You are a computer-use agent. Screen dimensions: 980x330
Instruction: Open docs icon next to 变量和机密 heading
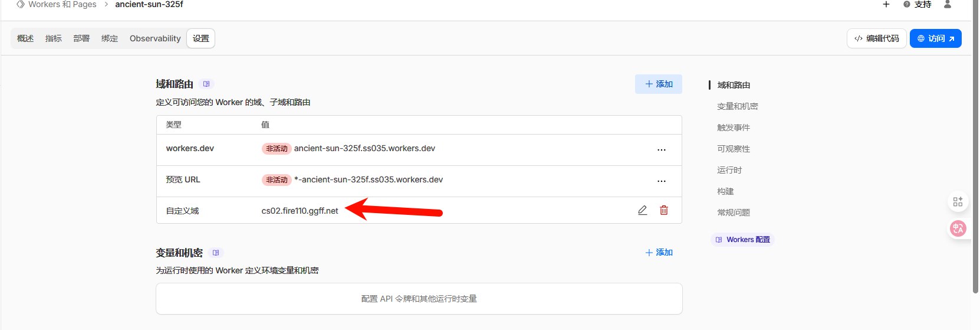216,253
